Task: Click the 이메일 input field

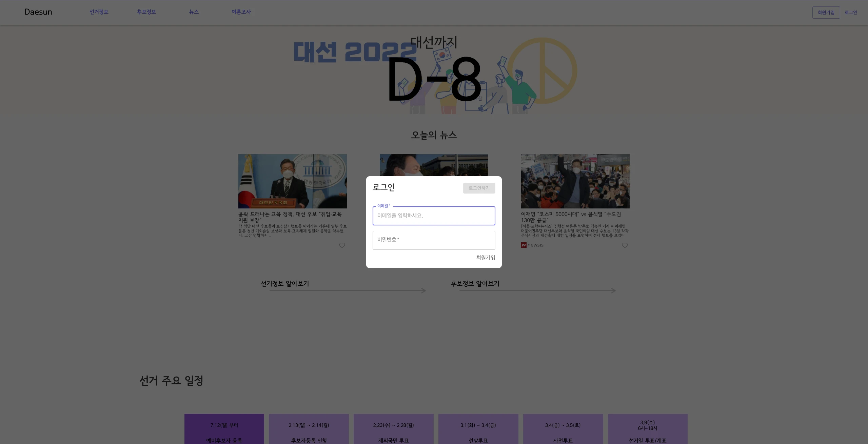Action: click(x=434, y=216)
